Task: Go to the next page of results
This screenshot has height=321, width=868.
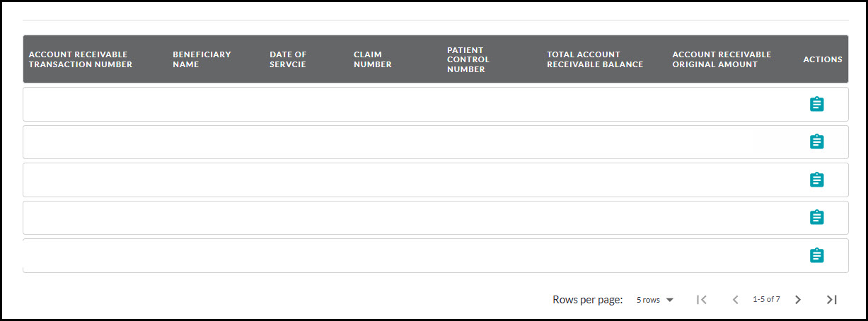Action: point(798,300)
